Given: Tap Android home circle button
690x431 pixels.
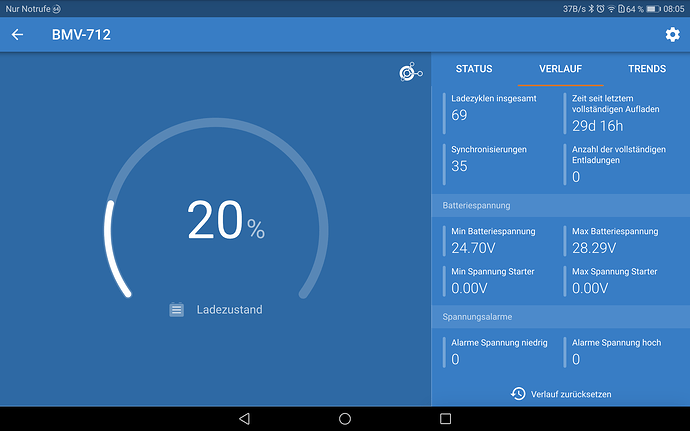Looking at the screenshot, I should 345,419.
